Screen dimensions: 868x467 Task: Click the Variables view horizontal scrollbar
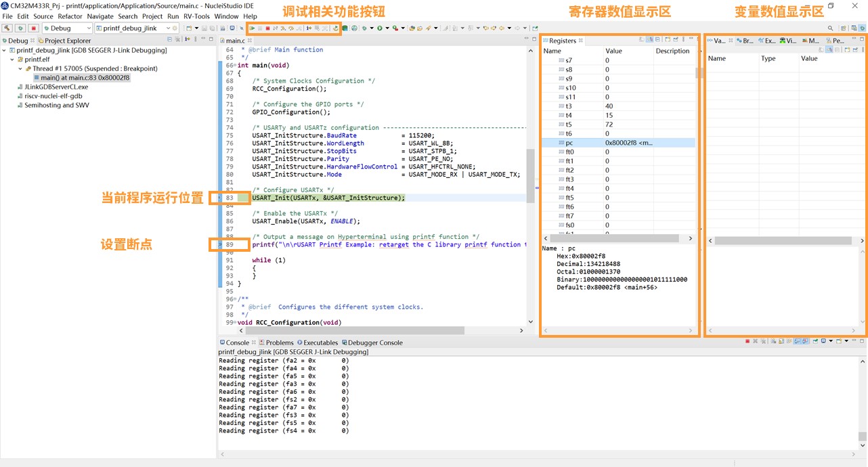click(784, 240)
